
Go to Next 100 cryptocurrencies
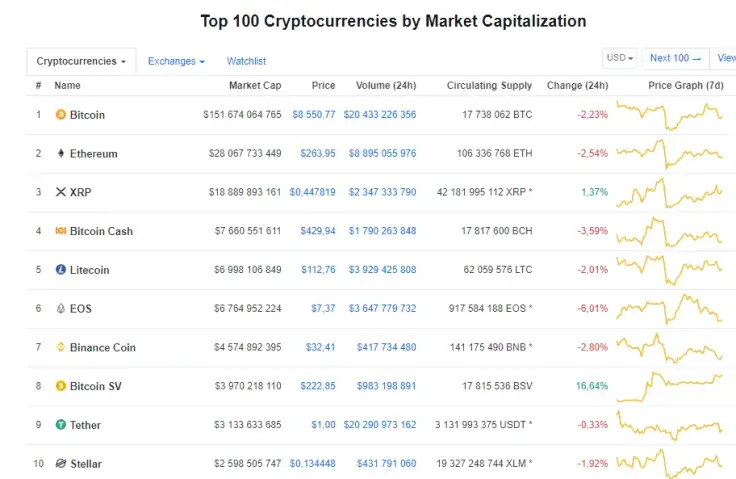(675, 58)
